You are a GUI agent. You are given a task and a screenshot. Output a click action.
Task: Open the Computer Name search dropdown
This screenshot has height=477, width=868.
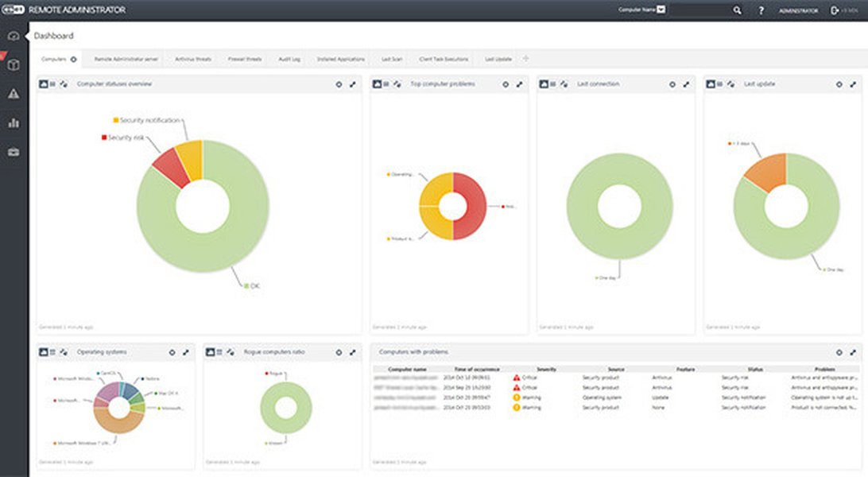pos(661,10)
